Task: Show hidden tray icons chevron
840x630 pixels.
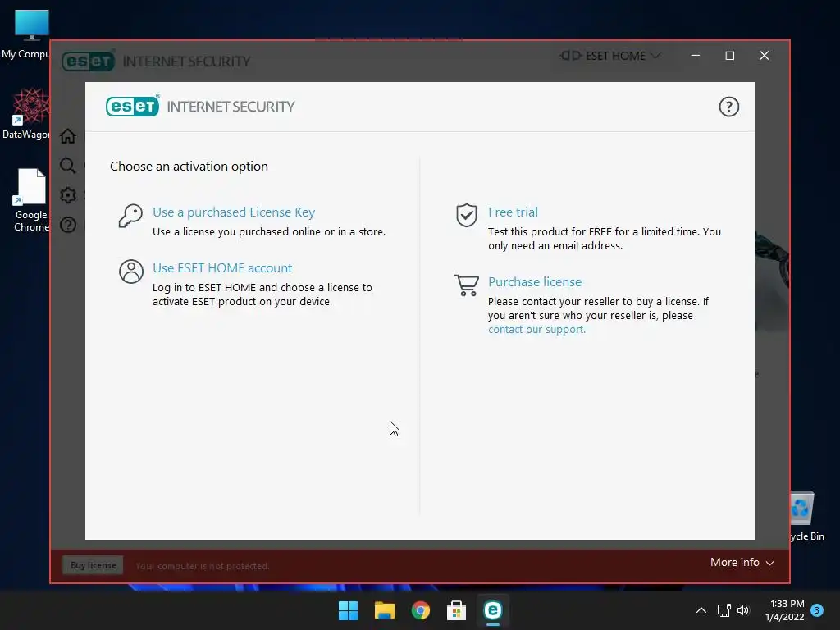Action: 701,610
